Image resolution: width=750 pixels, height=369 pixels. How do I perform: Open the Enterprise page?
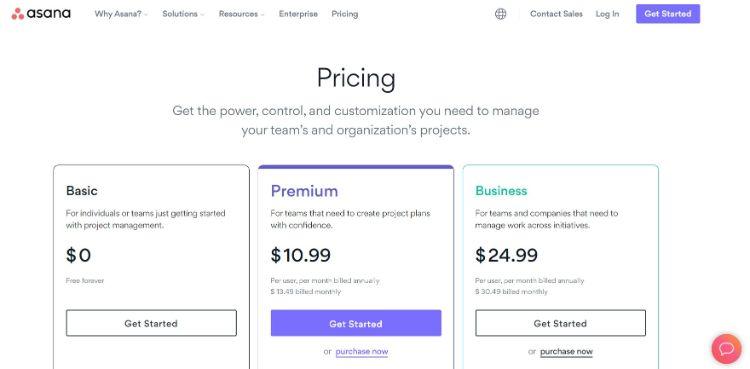point(298,14)
